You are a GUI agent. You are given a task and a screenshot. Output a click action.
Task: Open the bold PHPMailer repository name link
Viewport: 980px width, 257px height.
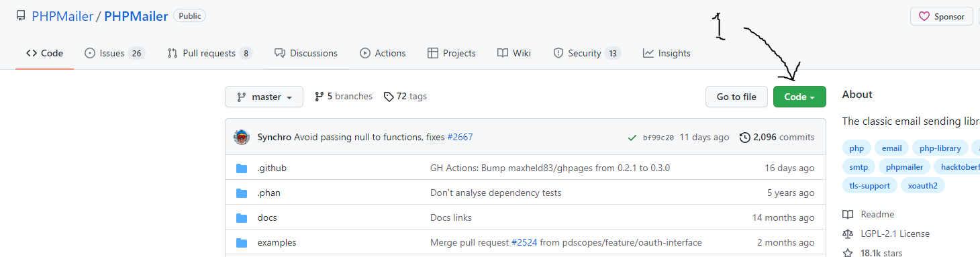[x=137, y=16]
